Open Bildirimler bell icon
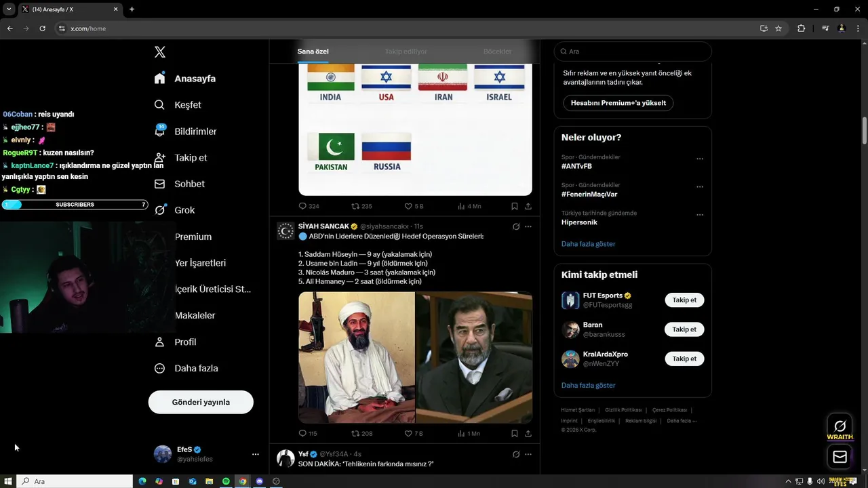 click(x=160, y=131)
